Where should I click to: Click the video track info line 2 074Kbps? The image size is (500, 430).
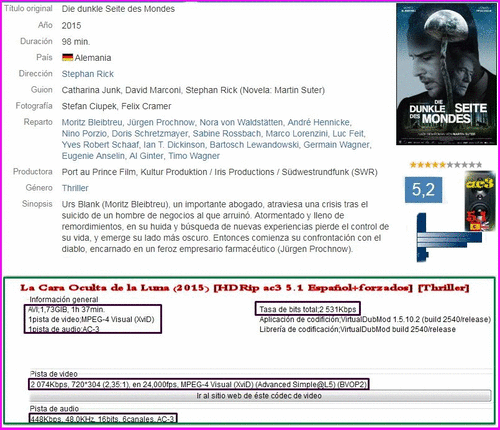click(199, 384)
